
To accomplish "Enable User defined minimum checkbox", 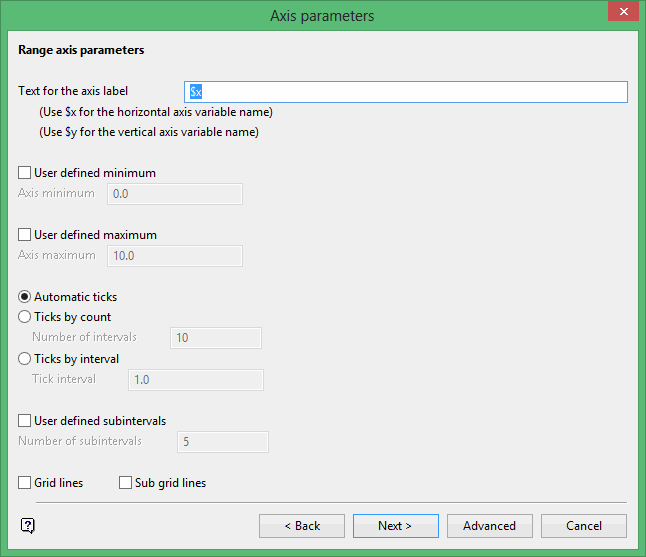I will [x=25, y=173].
